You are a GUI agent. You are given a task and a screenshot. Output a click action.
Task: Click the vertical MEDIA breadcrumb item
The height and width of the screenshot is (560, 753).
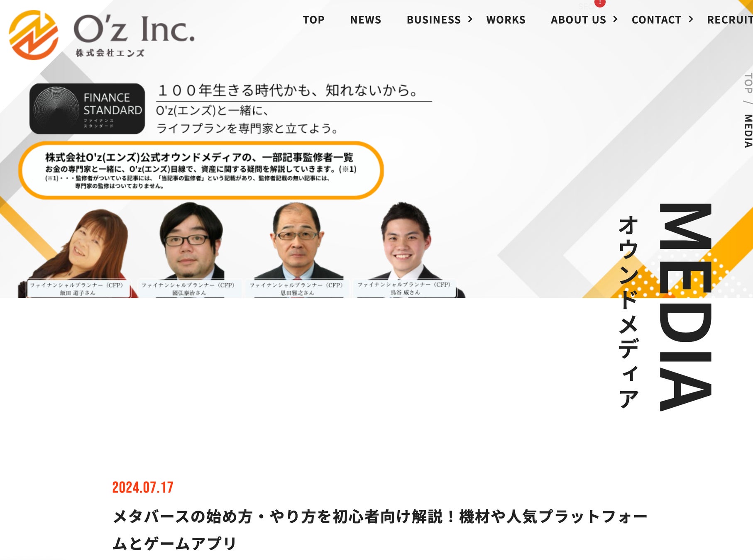point(748,131)
